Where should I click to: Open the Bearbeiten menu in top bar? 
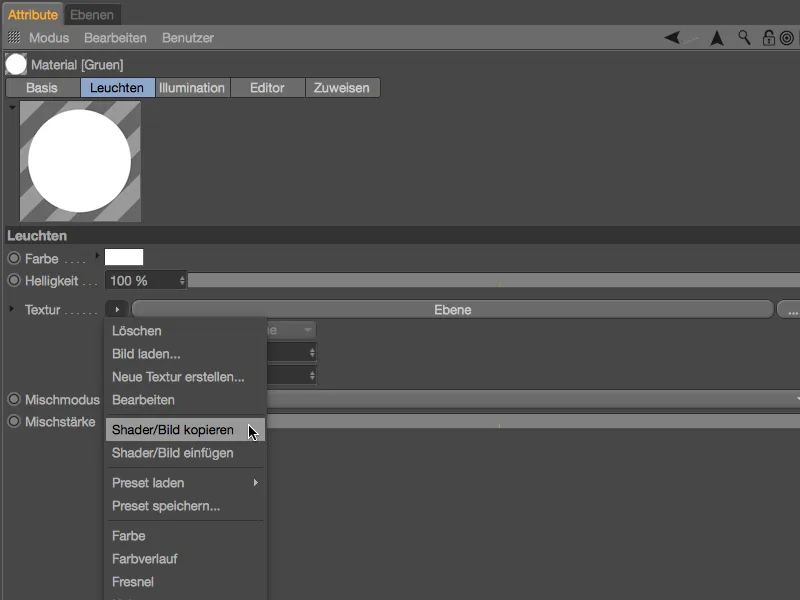[x=115, y=38]
